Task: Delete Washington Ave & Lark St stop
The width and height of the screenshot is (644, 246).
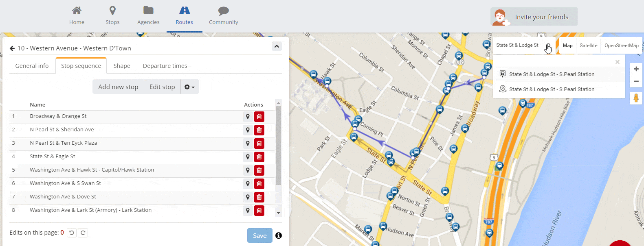Action: 259,211
